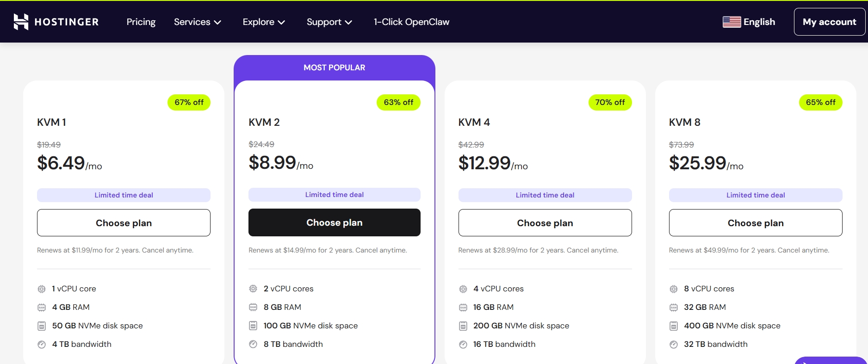Viewport: 868px width, 364px height.
Task: Choose plan for KVM 4
Action: click(545, 223)
